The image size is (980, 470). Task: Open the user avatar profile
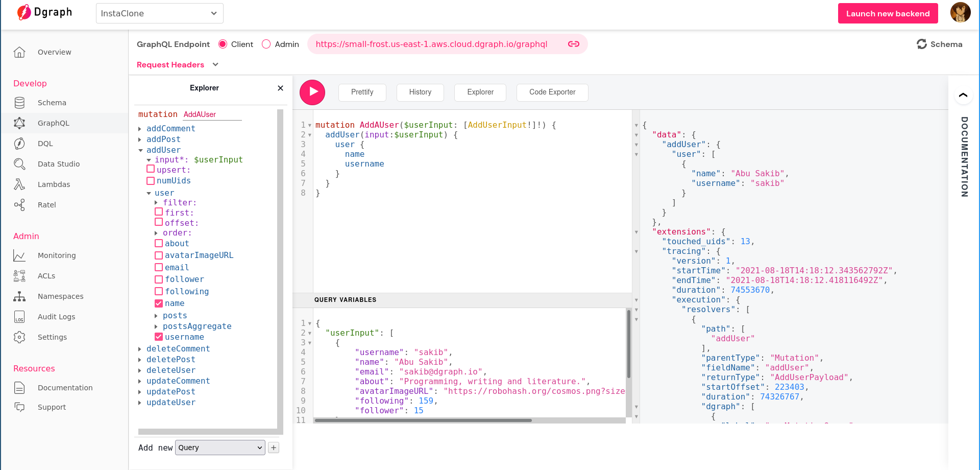click(x=960, y=12)
